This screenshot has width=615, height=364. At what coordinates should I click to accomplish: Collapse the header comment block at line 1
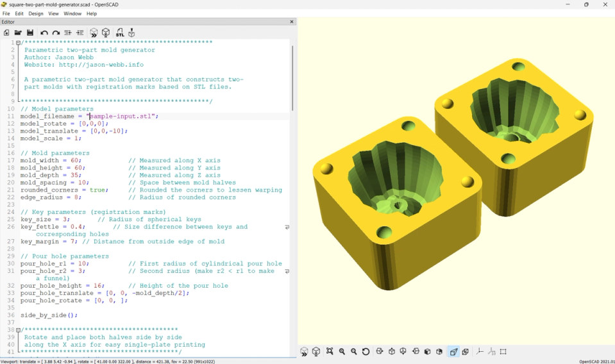pos(18,43)
